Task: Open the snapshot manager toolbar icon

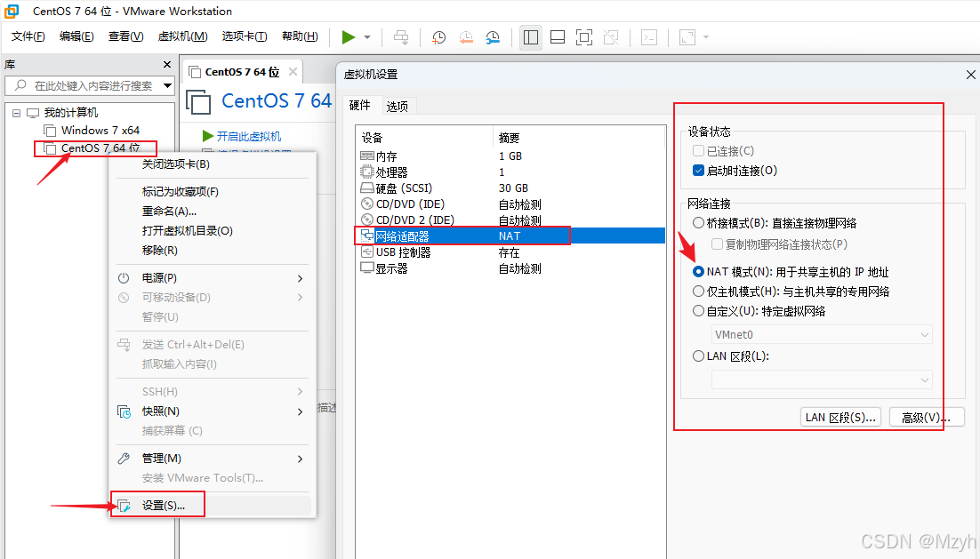Action: (494, 37)
